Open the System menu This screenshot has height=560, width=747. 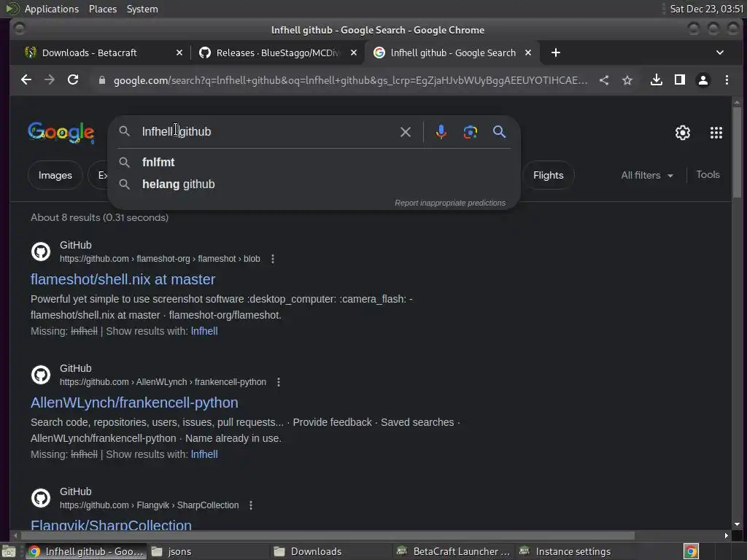pyautogui.click(x=142, y=9)
